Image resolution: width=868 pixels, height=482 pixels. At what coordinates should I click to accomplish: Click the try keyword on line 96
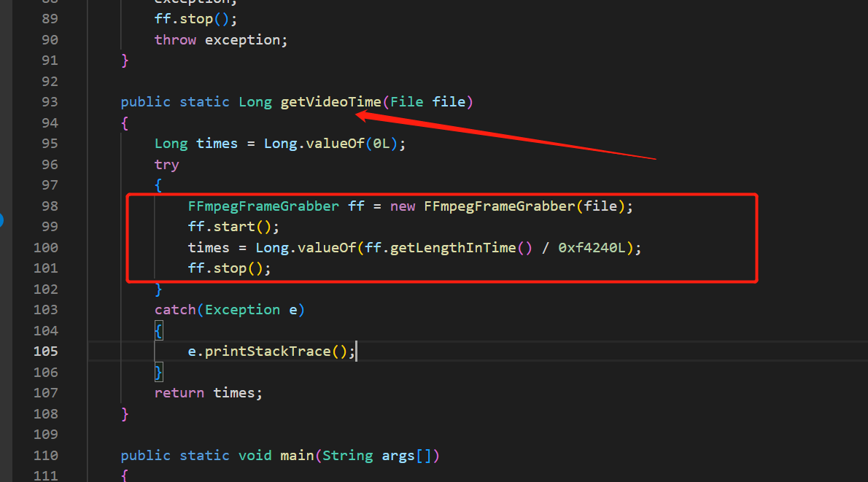coord(166,165)
